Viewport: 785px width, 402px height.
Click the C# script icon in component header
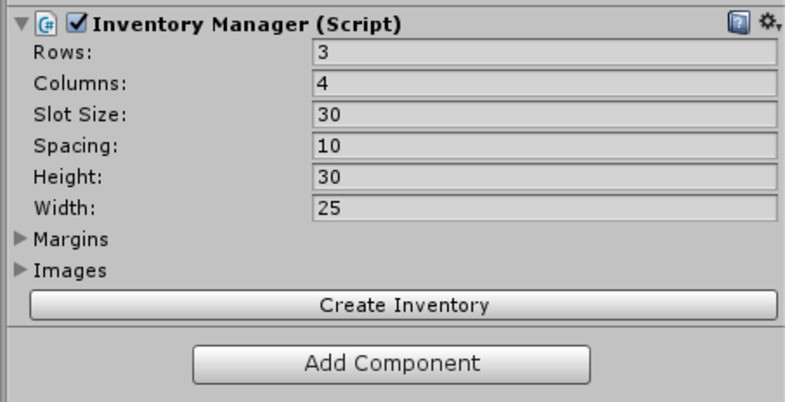tap(46, 23)
